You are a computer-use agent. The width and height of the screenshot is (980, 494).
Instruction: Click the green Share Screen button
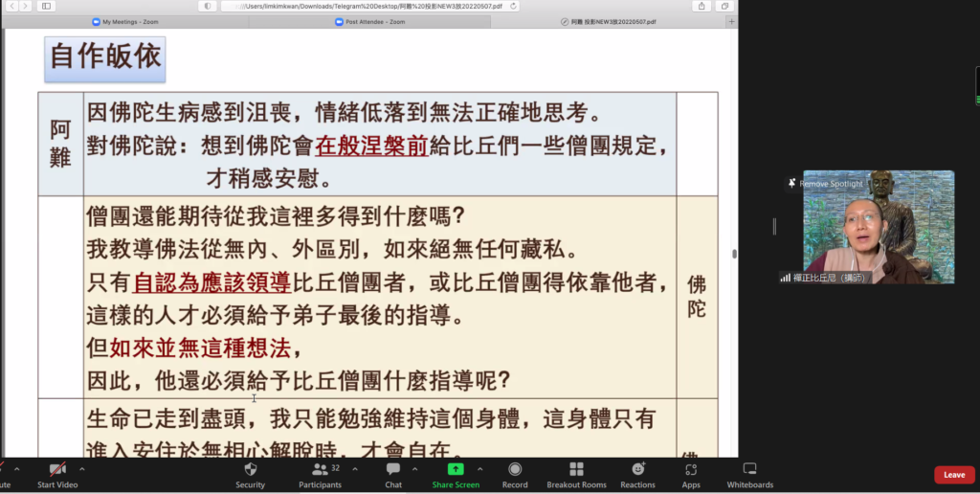click(x=456, y=474)
